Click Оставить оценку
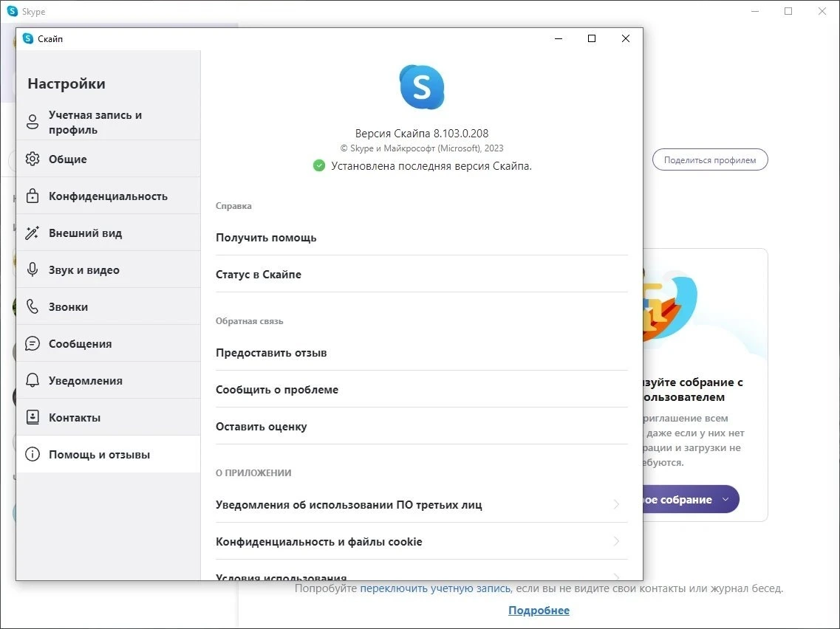The height and width of the screenshot is (629, 840). 422,426
